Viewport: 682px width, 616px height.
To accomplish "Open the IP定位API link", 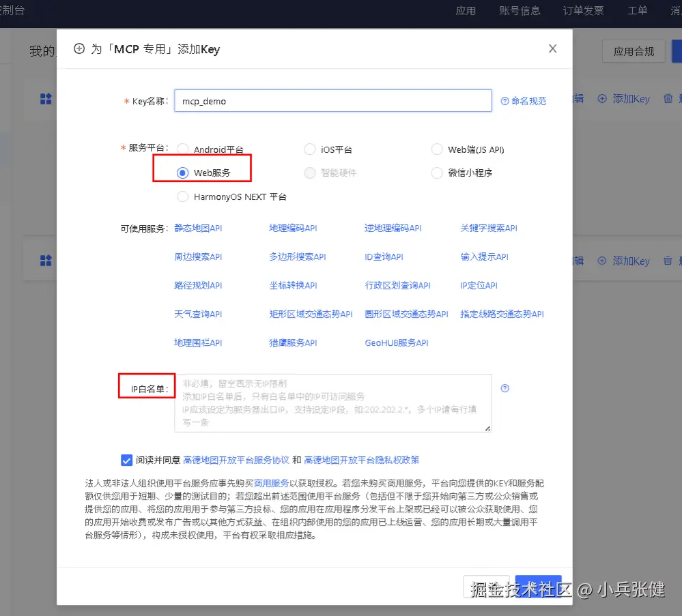I will (479, 286).
